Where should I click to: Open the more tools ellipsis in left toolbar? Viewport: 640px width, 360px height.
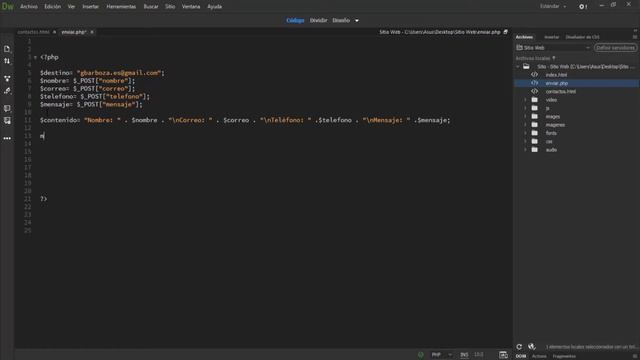tap(7, 138)
